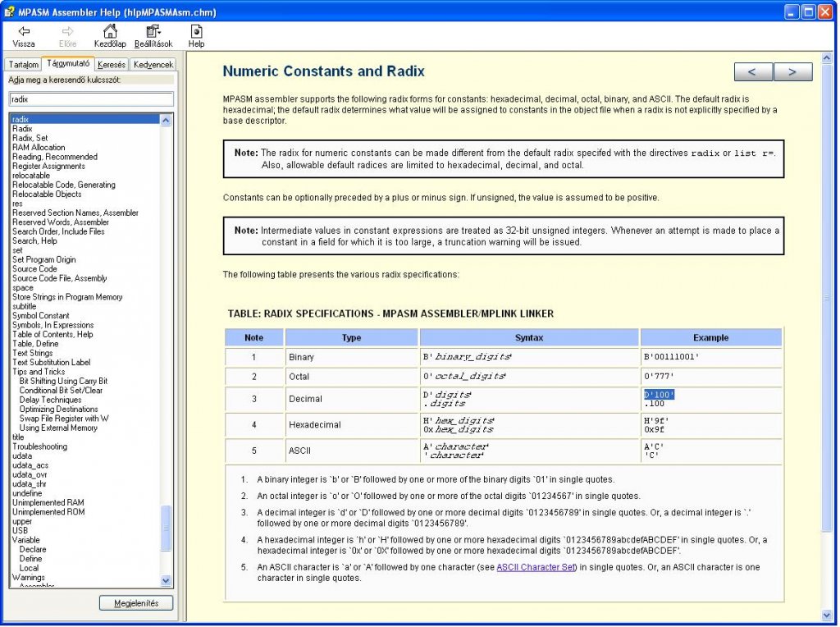The image size is (840, 627).
Task: Select 'Reading, Recommended' index entry
Action: (x=55, y=157)
